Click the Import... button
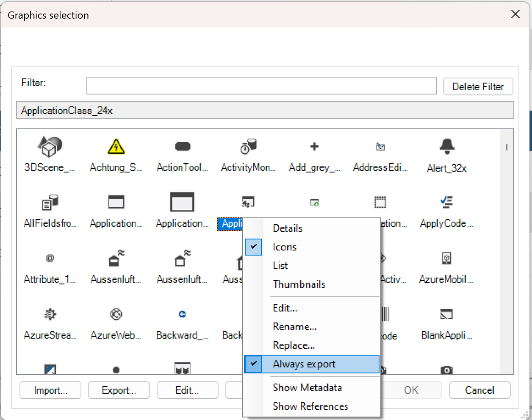The image size is (532, 420). tap(50, 390)
